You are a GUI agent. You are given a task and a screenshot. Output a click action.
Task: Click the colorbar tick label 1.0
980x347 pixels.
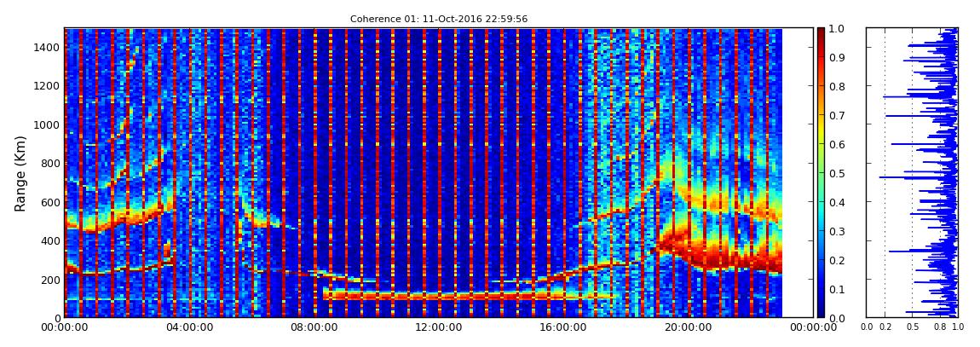tap(836, 29)
